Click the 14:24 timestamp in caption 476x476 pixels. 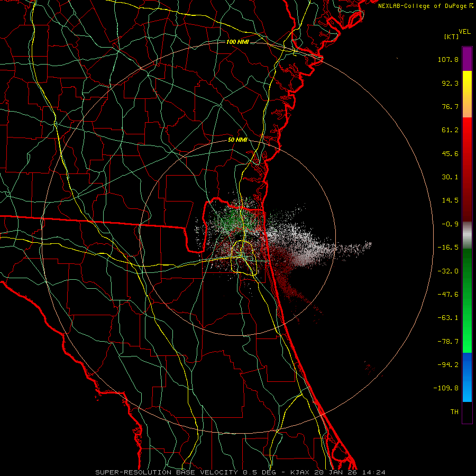pyautogui.click(x=374, y=472)
